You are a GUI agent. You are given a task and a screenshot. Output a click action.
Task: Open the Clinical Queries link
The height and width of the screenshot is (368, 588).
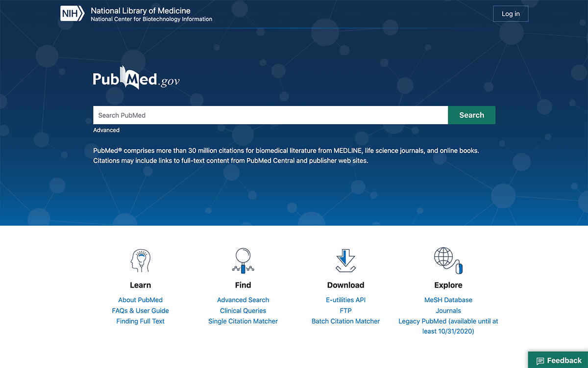pyautogui.click(x=243, y=311)
